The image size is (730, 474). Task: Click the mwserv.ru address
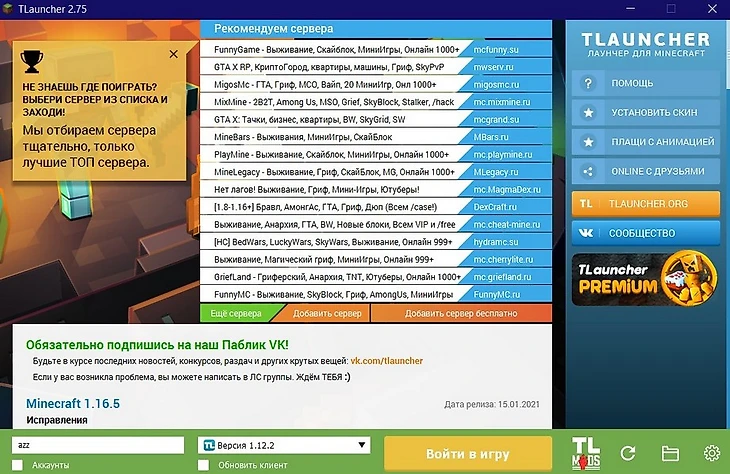coord(493,67)
